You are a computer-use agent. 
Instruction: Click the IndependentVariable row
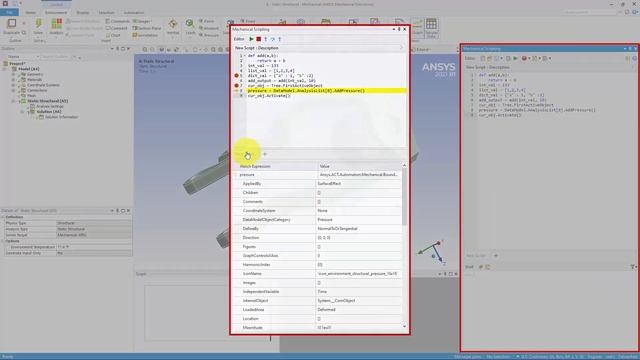(x=318, y=291)
